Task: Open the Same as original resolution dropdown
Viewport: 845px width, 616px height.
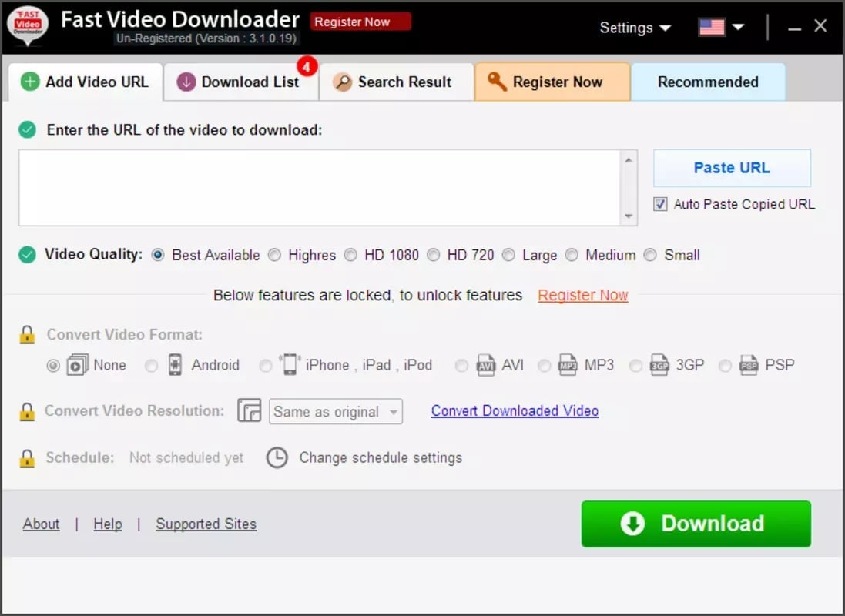Action: click(x=336, y=412)
